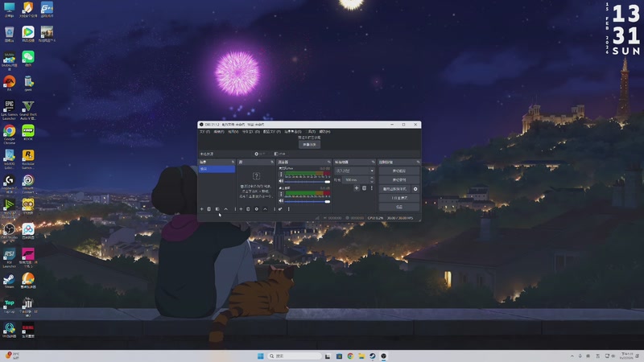The height and width of the screenshot is (362, 644).
Task: Click the Start Virtual Camera button
Action: click(x=394, y=189)
